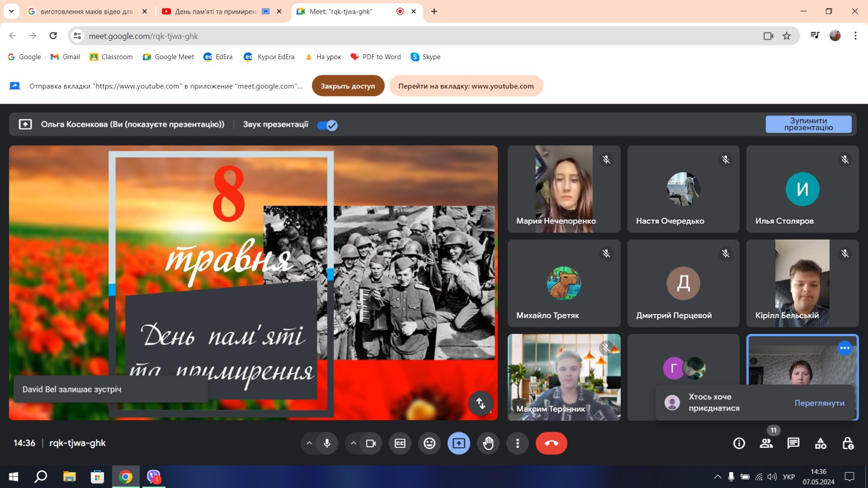Select Кірілл Бельськй's video tile
The width and height of the screenshot is (868, 488).
tap(802, 283)
